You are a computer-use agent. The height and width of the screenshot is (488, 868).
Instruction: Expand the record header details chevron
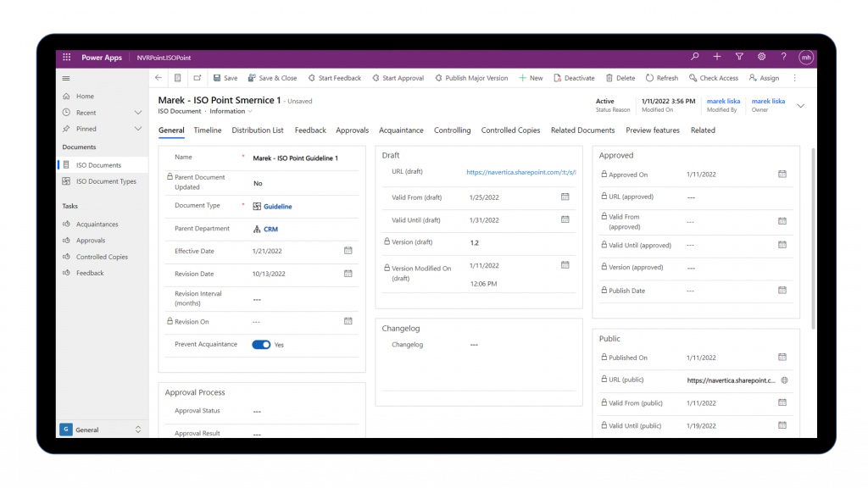(x=801, y=106)
